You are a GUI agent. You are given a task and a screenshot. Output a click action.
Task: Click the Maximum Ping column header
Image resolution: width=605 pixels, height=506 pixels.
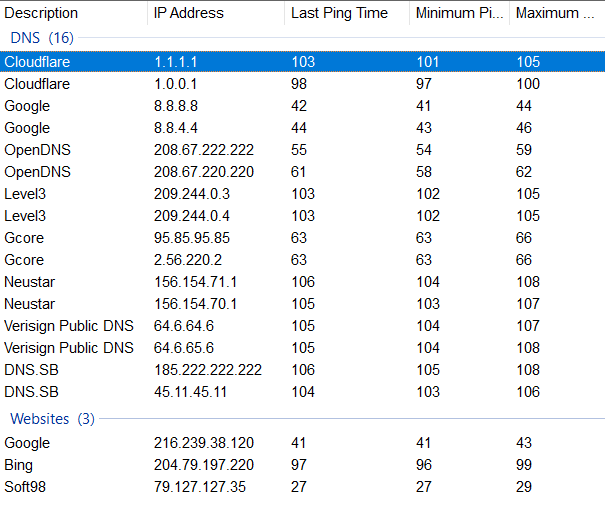click(558, 13)
